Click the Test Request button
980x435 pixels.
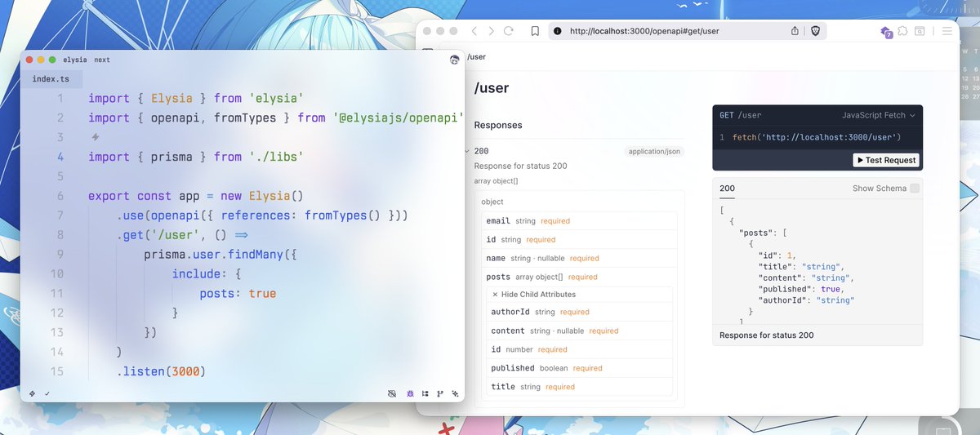(886, 160)
